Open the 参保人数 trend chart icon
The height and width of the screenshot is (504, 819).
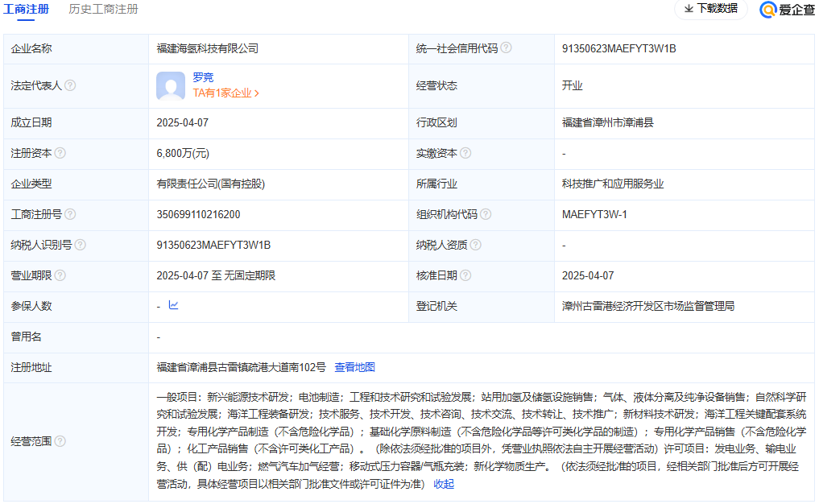[173, 305]
